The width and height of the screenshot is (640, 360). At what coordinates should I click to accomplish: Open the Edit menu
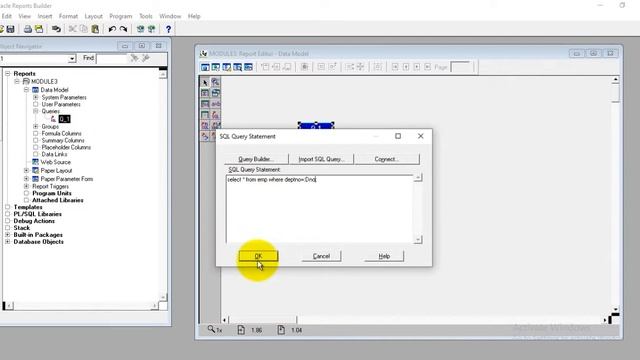[x=7, y=16]
